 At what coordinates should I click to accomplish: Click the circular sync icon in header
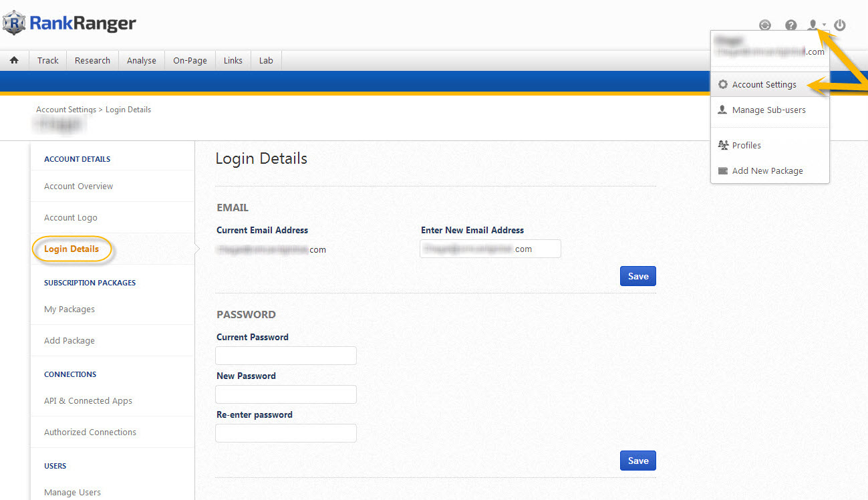coord(765,25)
